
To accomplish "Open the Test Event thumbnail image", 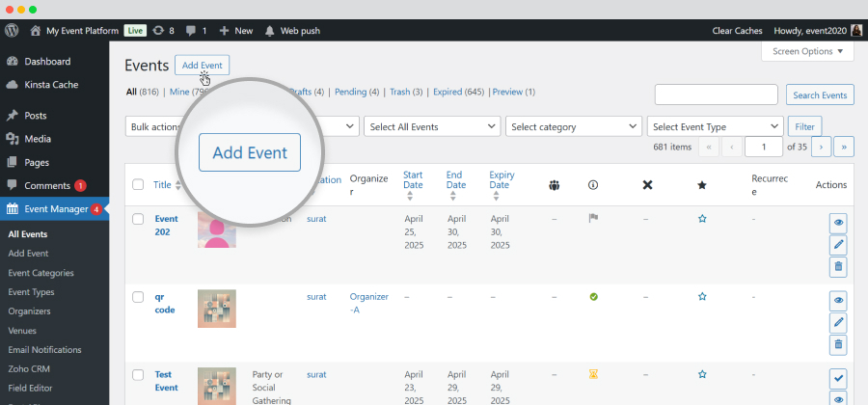I will (216, 386).
